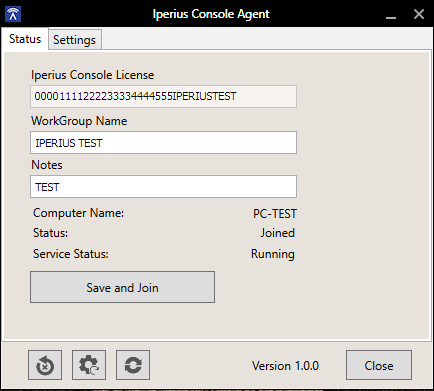Screen dimensions: 434x391
Task: Click the Notes label
Action: (x=47, y=165)
